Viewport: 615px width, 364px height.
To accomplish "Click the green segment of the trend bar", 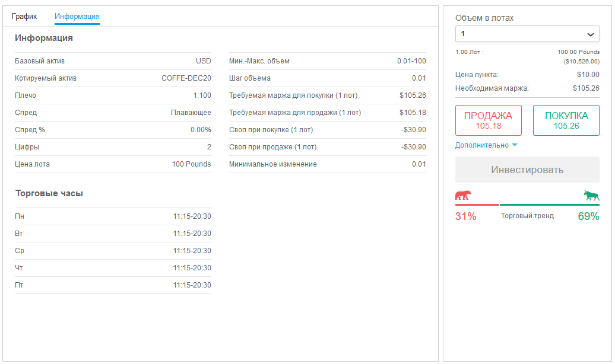I will pos(549,205).
